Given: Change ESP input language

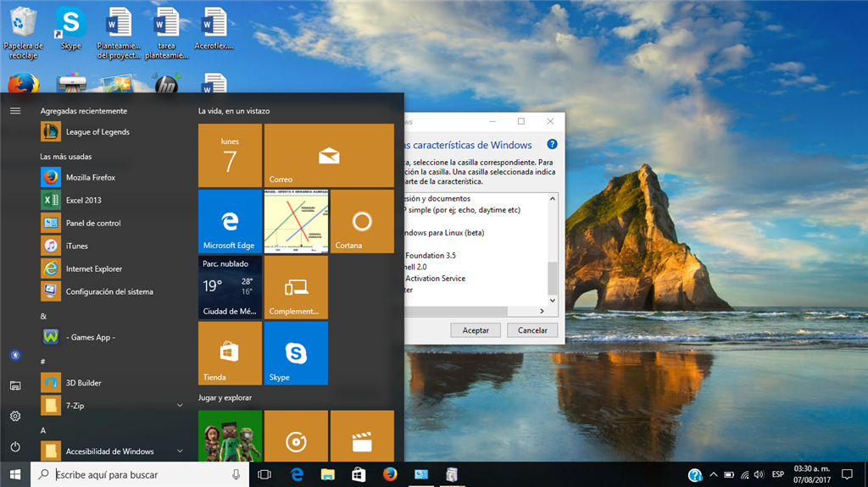Looking at the screenshot, I should point(778,474).
